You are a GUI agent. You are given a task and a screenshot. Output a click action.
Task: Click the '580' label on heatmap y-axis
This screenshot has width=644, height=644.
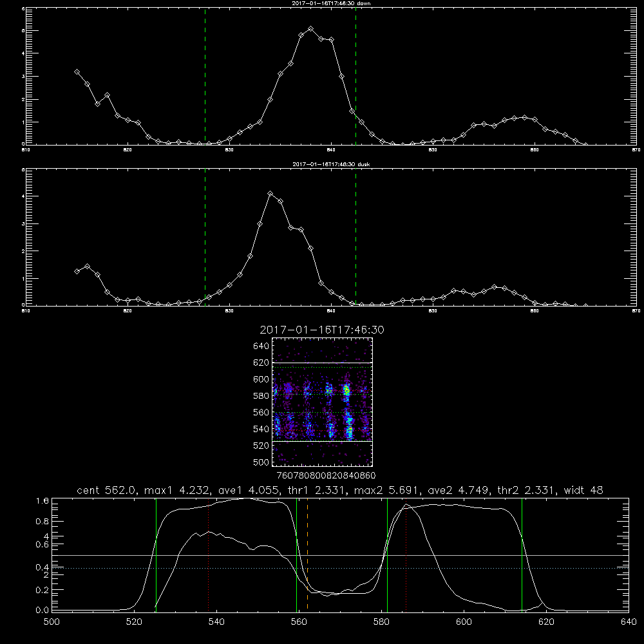pos(261,395)
